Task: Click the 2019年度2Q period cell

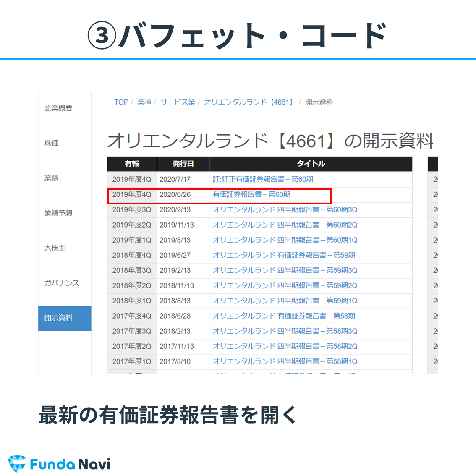Action: pyautogui.click(x=132, y=225)
